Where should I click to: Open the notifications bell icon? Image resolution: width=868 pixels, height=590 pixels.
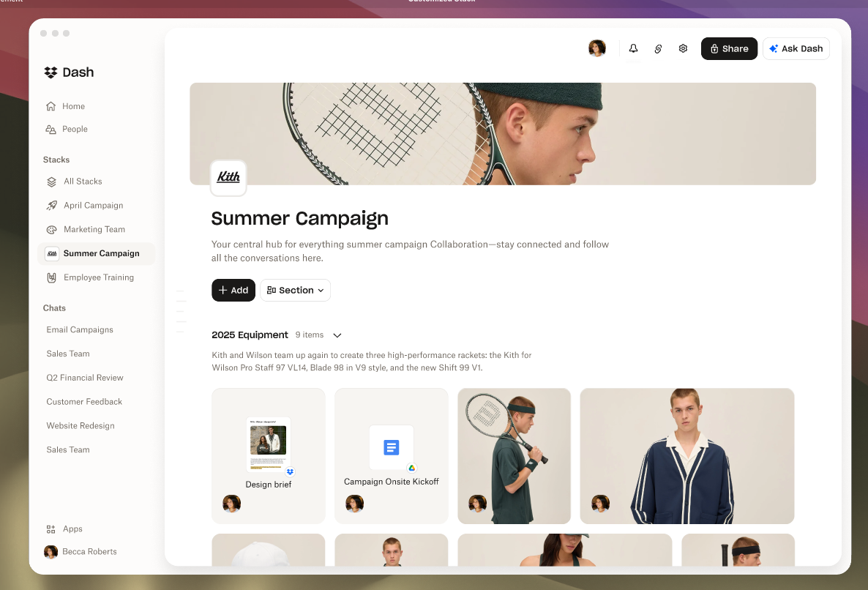click(x=633, y=49)
